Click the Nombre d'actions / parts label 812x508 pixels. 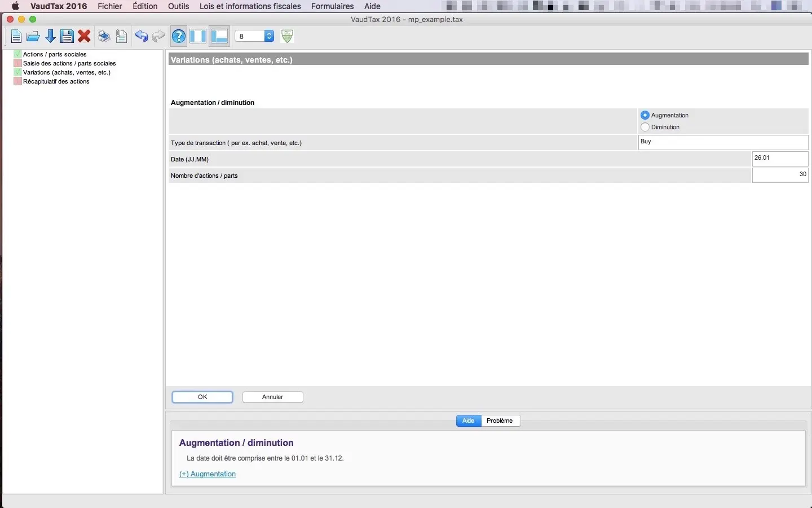pyautogui.click(x=204, y=176)
